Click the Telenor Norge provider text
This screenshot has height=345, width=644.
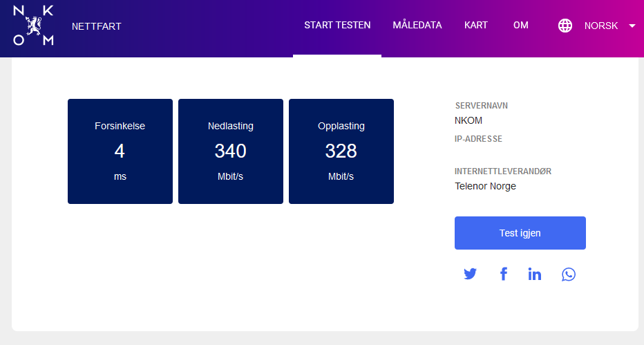(x=485, y=187)
